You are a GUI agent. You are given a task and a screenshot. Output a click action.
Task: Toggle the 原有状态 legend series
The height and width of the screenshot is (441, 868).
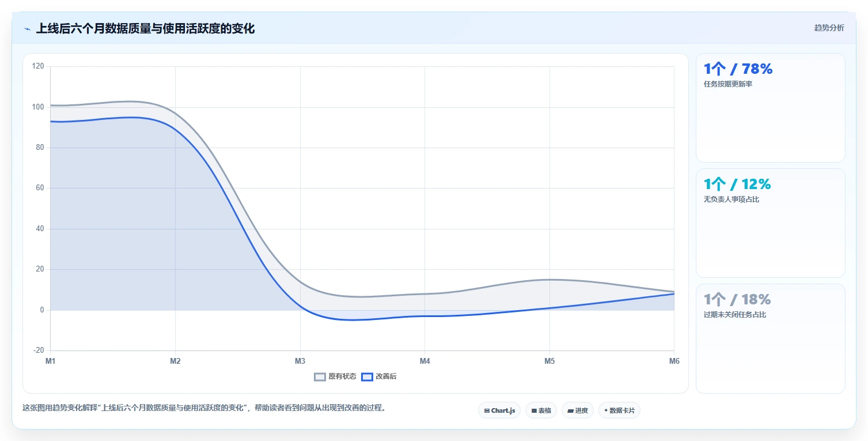[x=335, y=376]
